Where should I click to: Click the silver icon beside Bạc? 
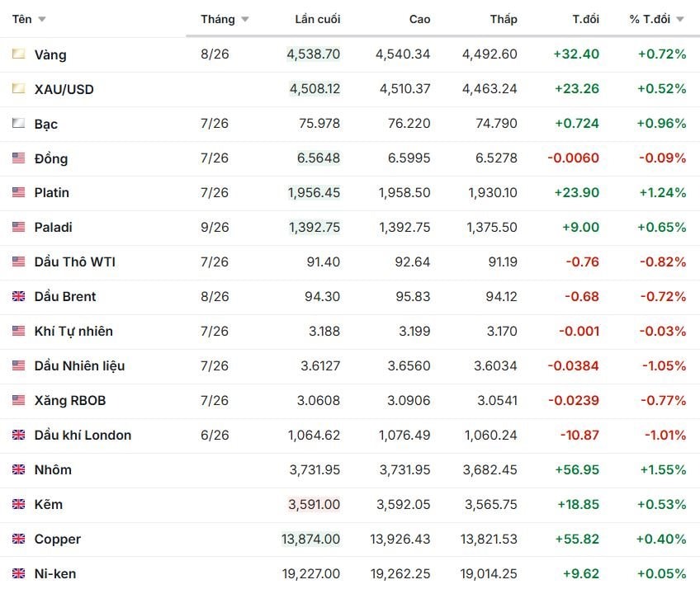click(x=18, y=123)
